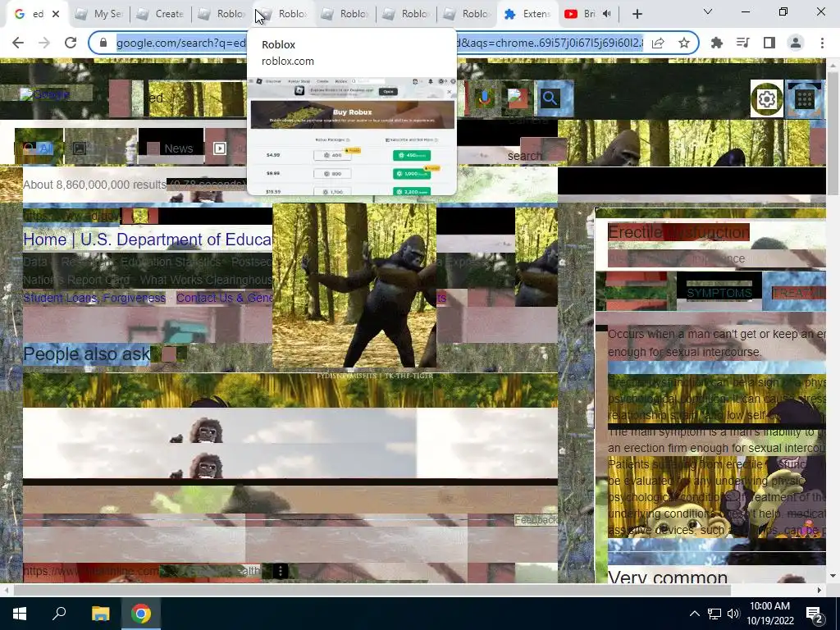Open File Explorer from the taskbar

click(x=100, y=614)
